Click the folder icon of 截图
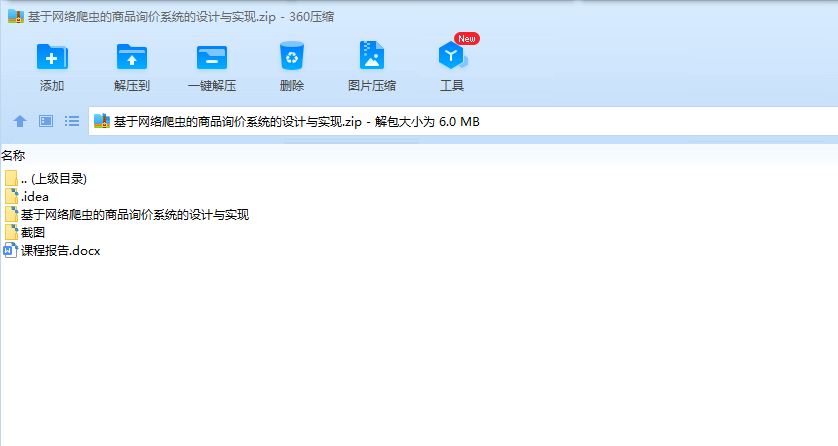The image size is (838, 446). [11, 232]
